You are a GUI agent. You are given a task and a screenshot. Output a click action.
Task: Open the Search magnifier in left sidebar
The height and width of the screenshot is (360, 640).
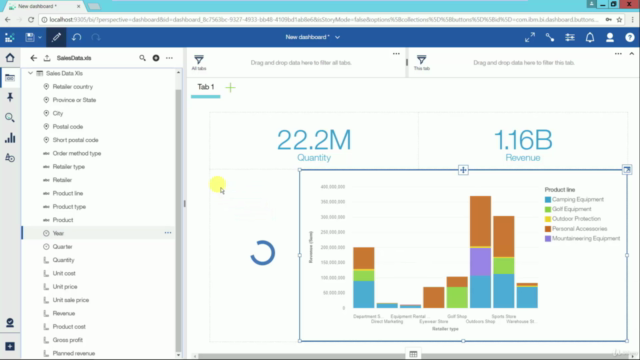tap(10, 118)
